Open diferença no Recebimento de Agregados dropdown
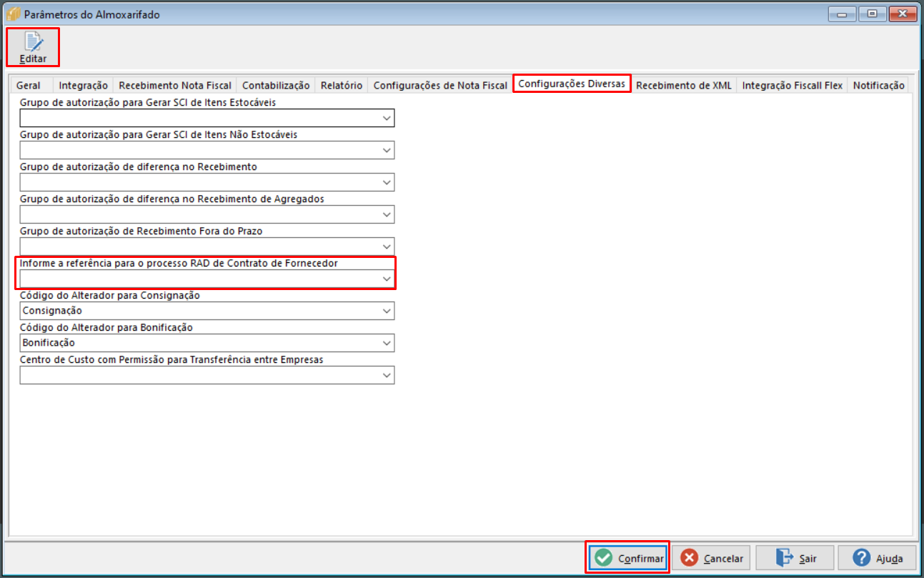The width and height of the screenshot is (924, 578). (387, 214)
